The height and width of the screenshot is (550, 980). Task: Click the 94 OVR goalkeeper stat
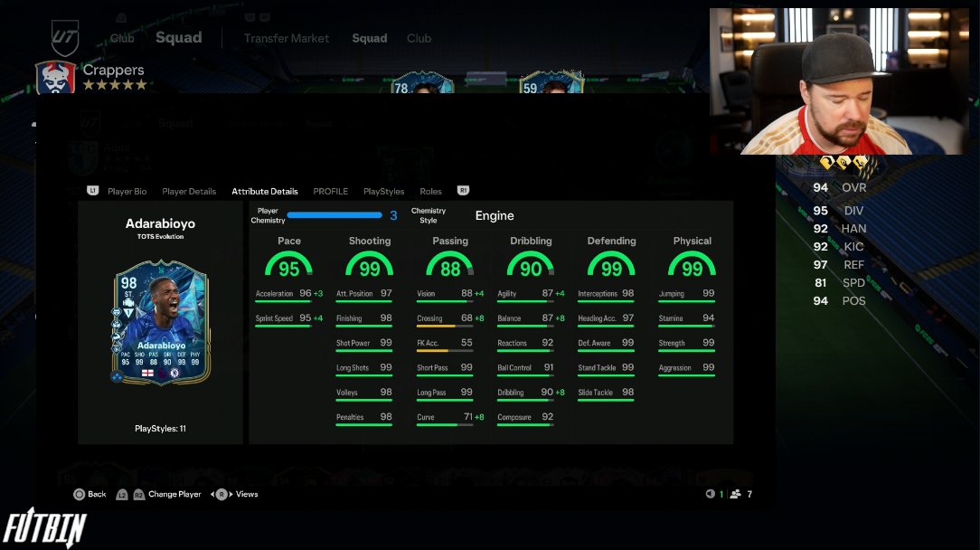coord(839,188)
